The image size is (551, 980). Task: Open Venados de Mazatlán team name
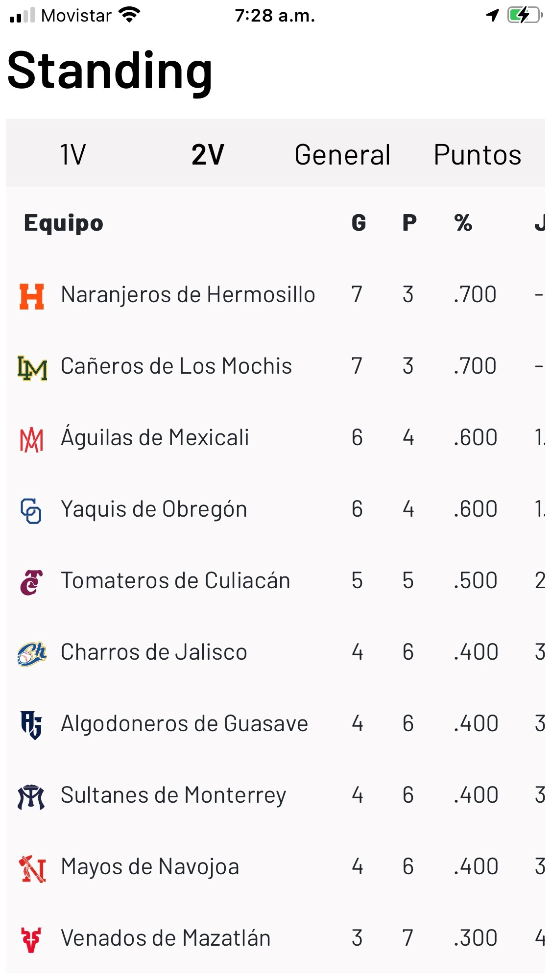[166, 938]
